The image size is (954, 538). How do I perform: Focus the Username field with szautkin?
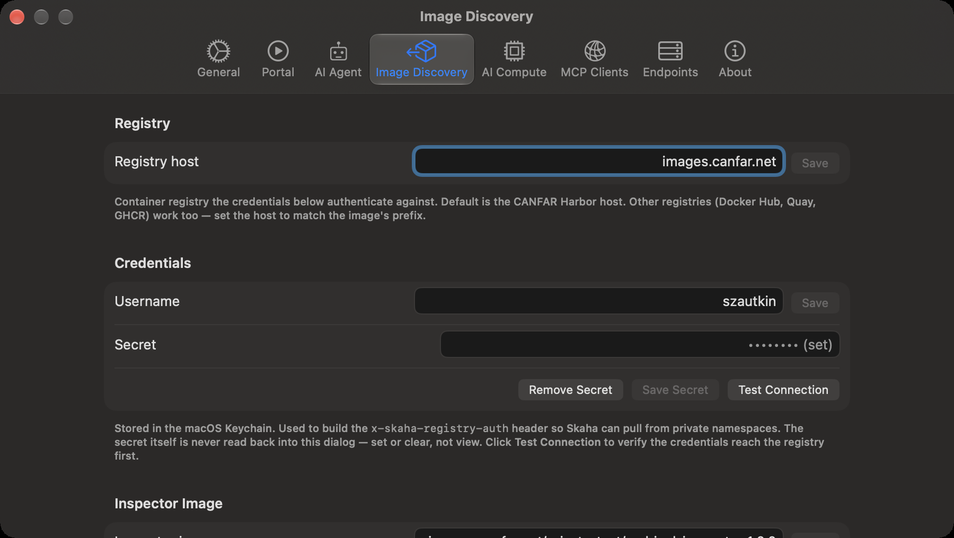click(x=599, y=301)
